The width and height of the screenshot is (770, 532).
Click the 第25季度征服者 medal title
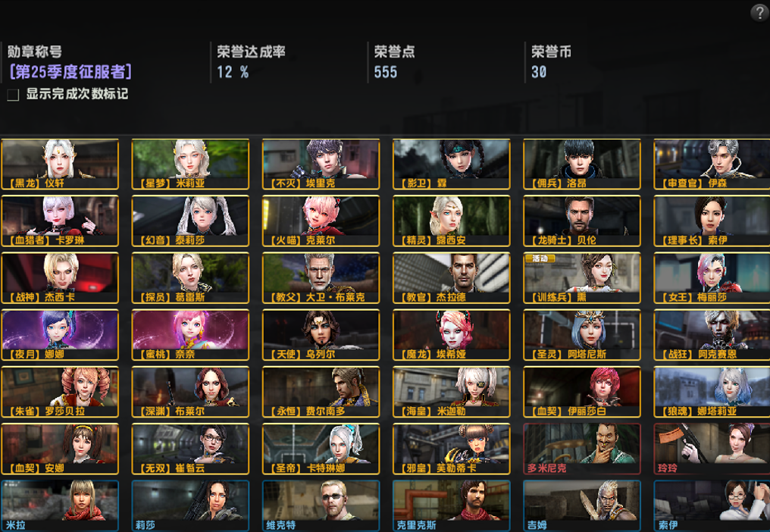(70, 72)
